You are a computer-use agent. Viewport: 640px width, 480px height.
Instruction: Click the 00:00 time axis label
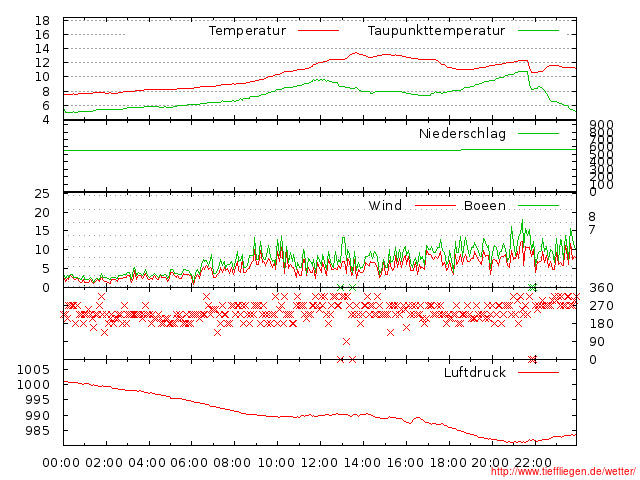point(61,463)
